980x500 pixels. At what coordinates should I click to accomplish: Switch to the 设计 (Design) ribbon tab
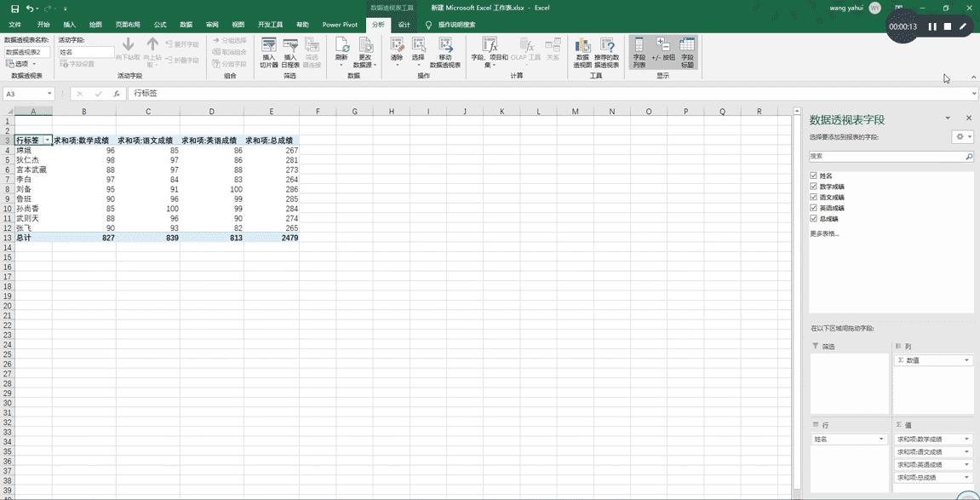(404, 25)
